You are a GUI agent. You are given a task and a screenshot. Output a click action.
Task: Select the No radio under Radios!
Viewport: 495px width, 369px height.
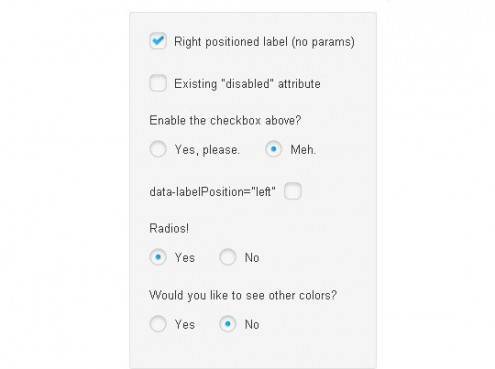[x=228, y=257]
